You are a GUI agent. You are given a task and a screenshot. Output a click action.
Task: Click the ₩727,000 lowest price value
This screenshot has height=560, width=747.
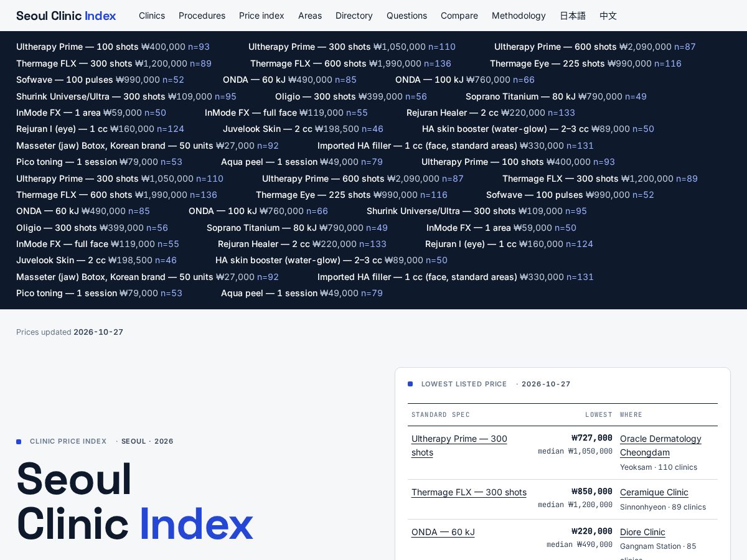(x=592, y=438)
